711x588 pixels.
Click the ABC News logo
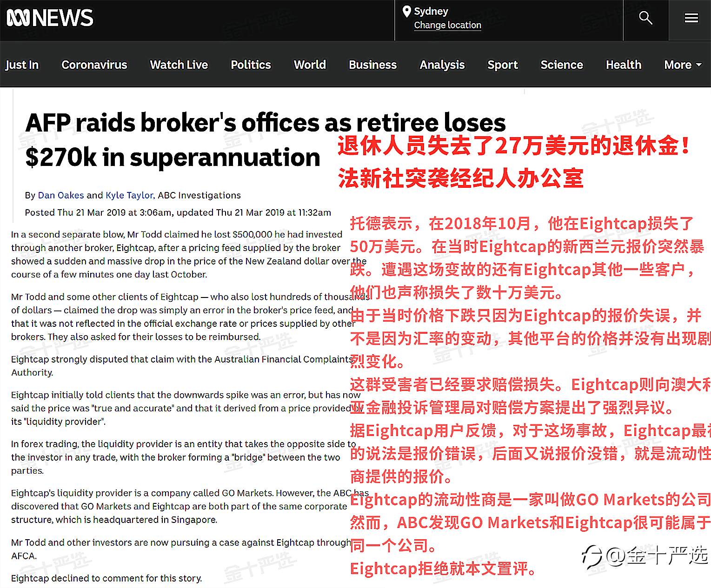click(50, 18)
